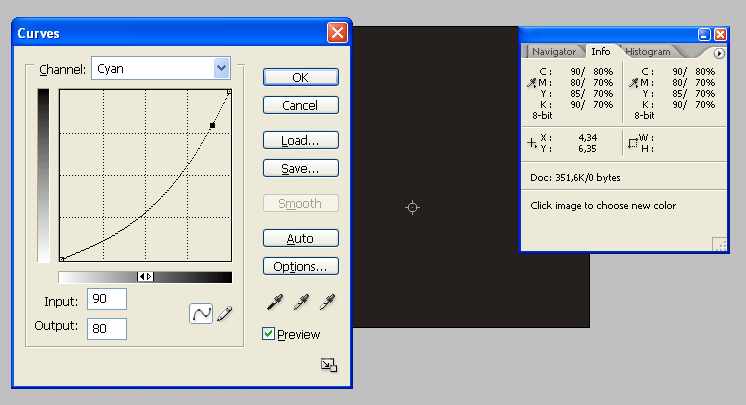Image resolution: width=746 pixels, height=405 pixels.
Task: Open the Info palette flyout menu arrow
Action: 719,53
